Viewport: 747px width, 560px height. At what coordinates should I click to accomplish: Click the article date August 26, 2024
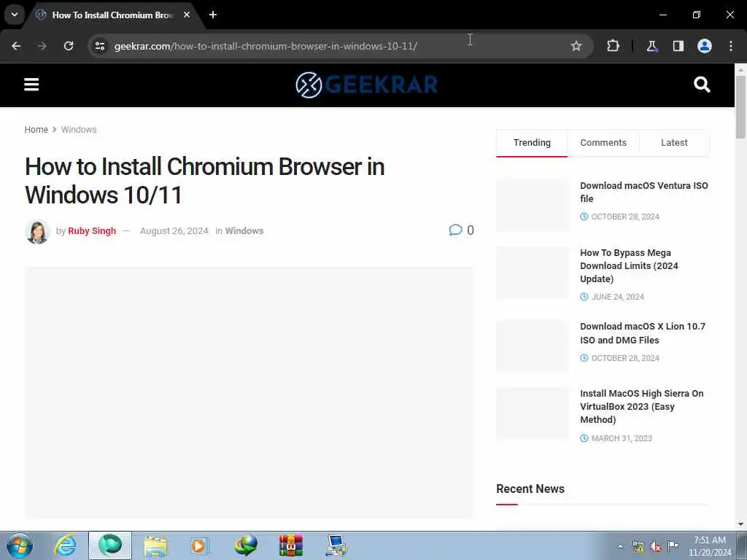(174, 231)
